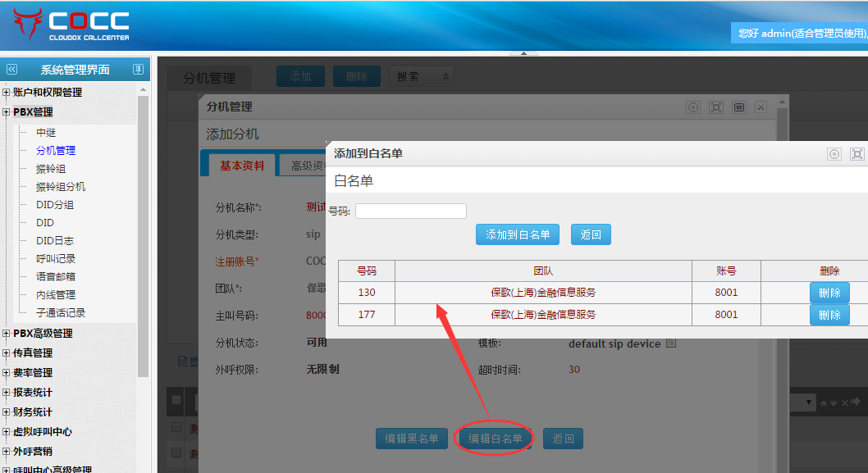Click the template edit icon beside default sip device
The image size is (868, 473).
tap(671, 343)
